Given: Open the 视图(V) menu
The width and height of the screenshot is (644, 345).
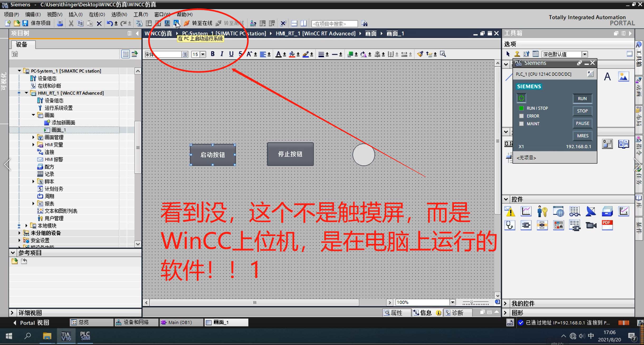Looking at the screenshot, I should tap(55, 15).
